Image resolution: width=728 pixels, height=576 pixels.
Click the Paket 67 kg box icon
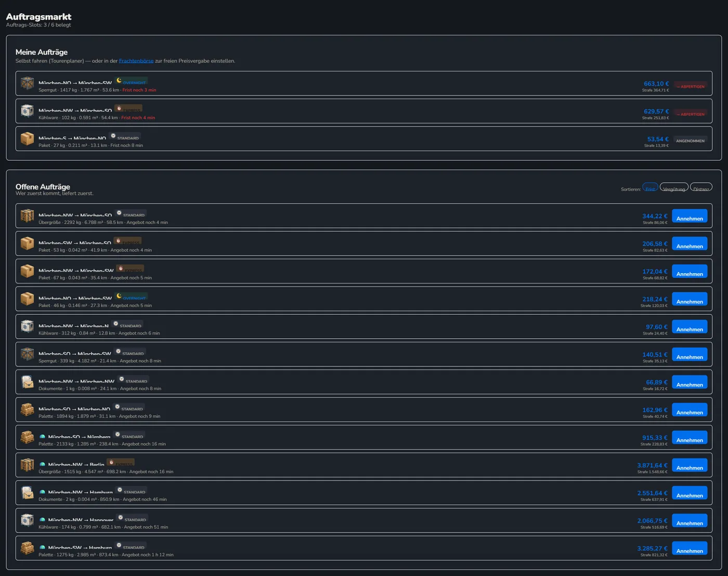click(x=27, y=271)
